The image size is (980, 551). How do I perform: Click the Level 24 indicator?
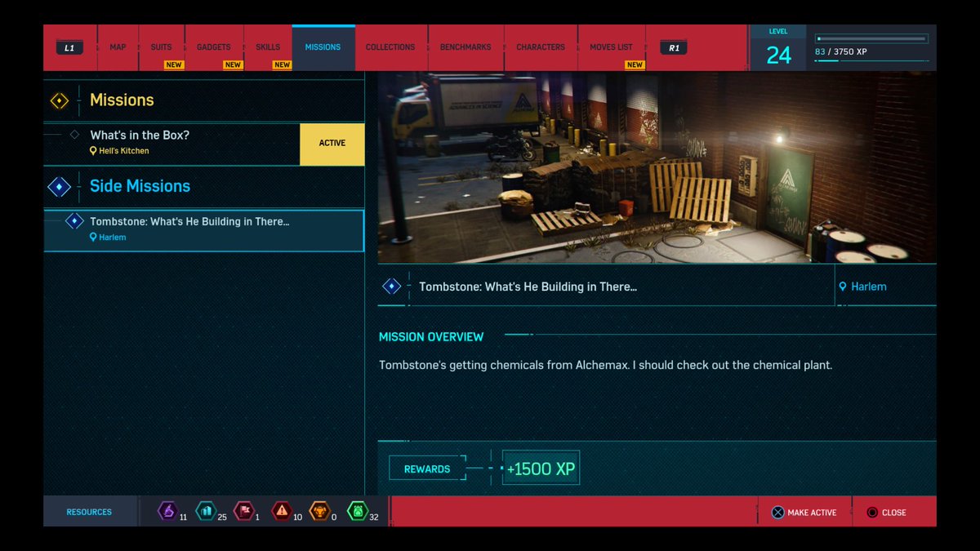pos(779,49)
